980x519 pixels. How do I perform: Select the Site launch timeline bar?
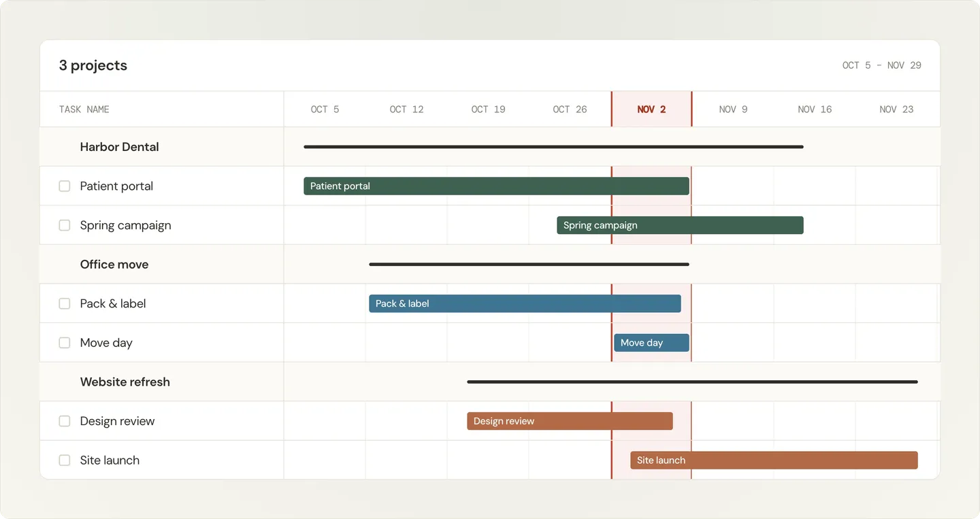(x=774, y=461)
